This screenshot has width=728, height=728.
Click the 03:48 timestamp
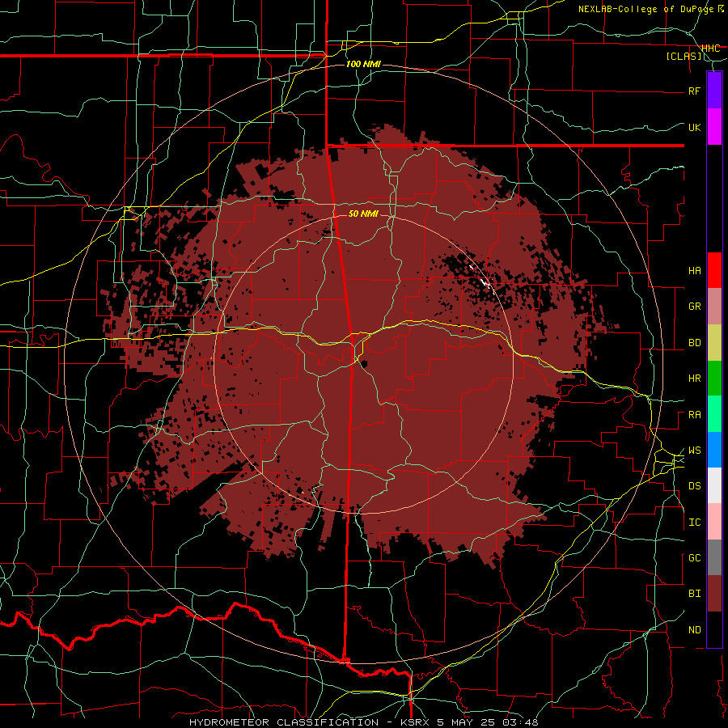coord(520,722)
